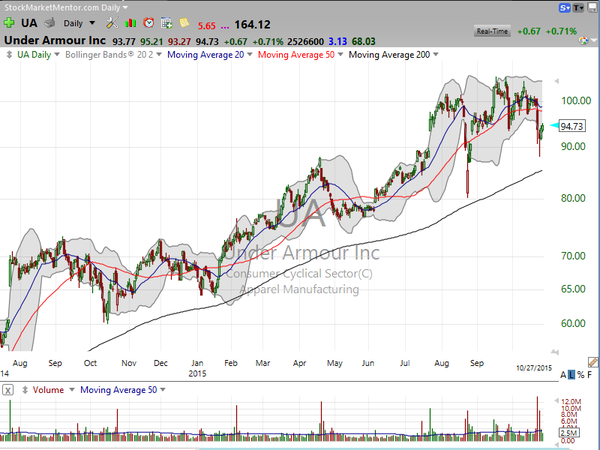The image size is (600, 450).
Task: Open the Daily timeframe dropdown arrow
Action: pos(92,23)
